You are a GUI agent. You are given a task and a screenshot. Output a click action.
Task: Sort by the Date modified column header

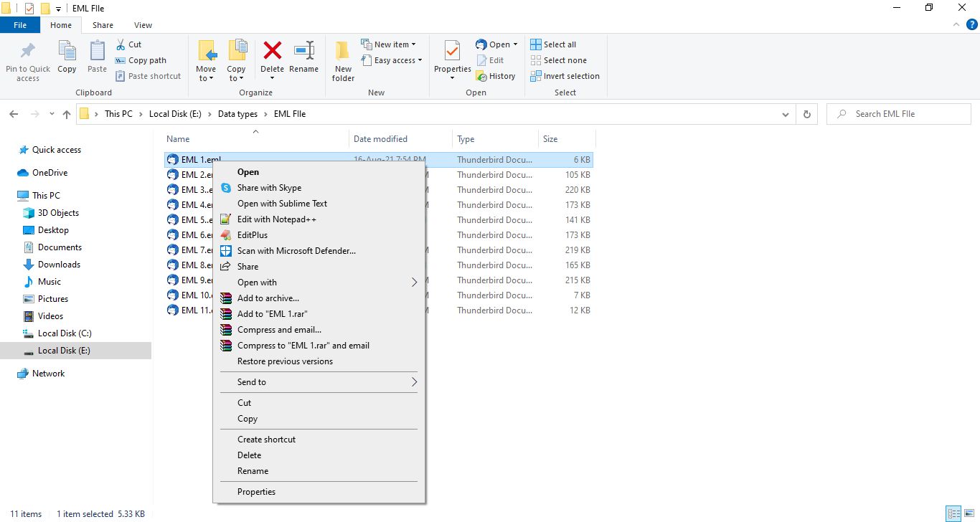(401, 139)
